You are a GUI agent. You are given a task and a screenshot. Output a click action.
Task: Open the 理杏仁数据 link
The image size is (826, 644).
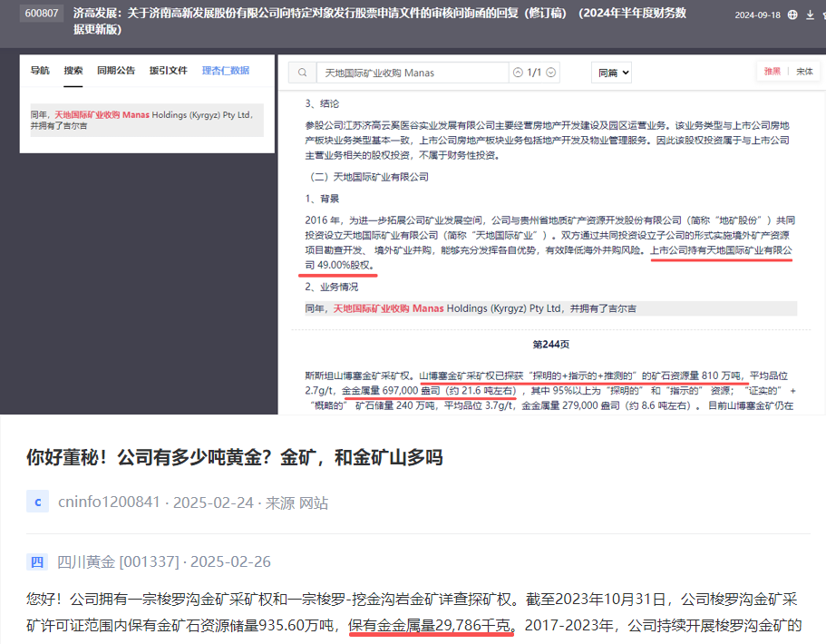point(226,71)
